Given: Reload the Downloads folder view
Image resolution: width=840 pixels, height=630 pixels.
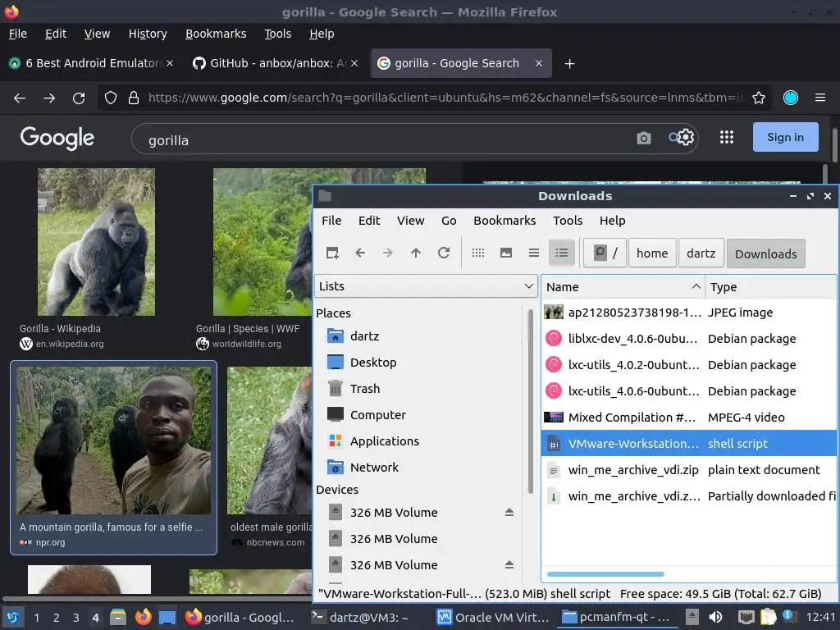Looking at the screenshot, I should 444,253.
